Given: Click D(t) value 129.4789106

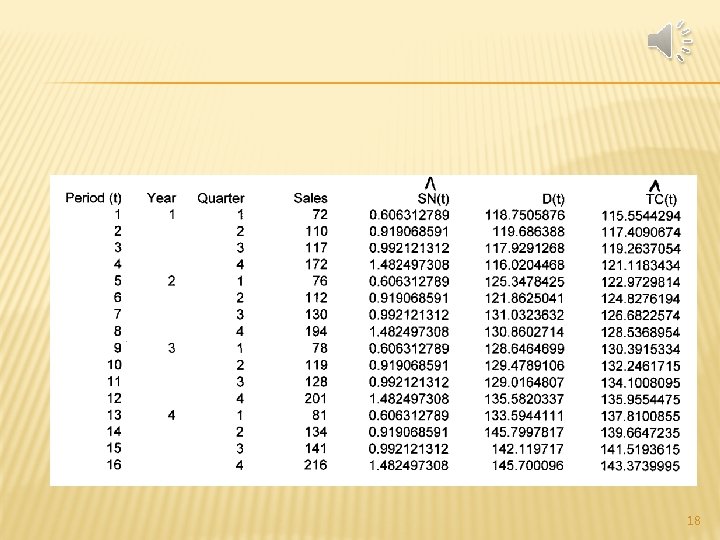Looking at the screenshot, I should (525, 366).
